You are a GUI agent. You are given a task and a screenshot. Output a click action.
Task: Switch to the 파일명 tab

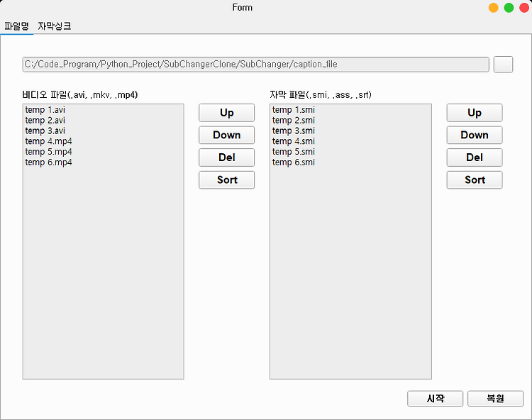click(x=16, y=26)
